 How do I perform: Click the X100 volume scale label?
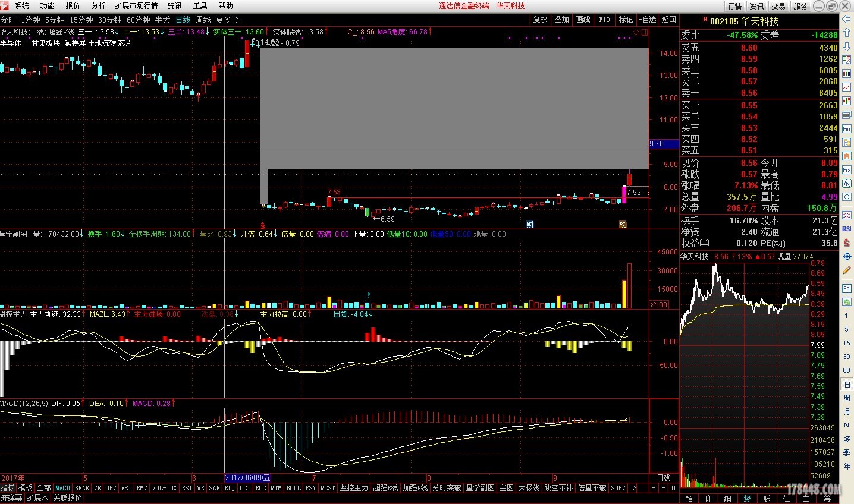coord(659,304)
